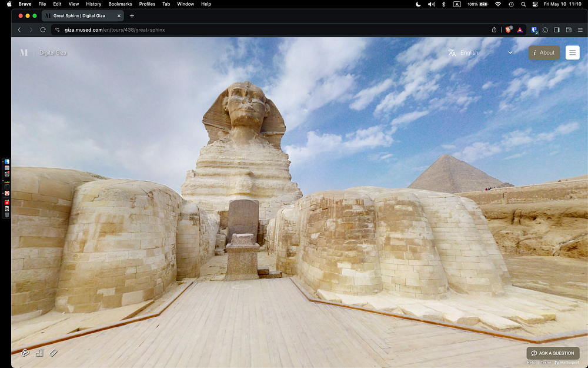Screen dimensions: 588x368
Task: Open the Bitwarden extension icon
Action: coord(534,29)
